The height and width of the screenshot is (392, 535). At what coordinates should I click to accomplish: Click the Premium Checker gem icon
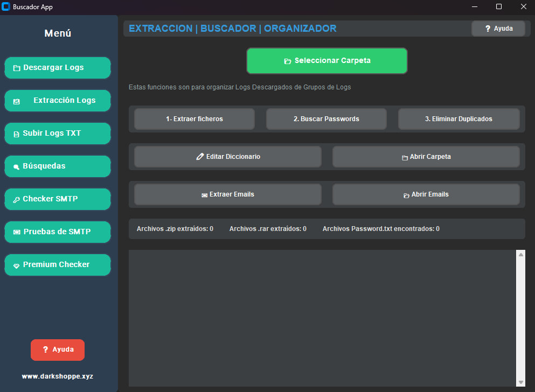[x=16, y=264]
